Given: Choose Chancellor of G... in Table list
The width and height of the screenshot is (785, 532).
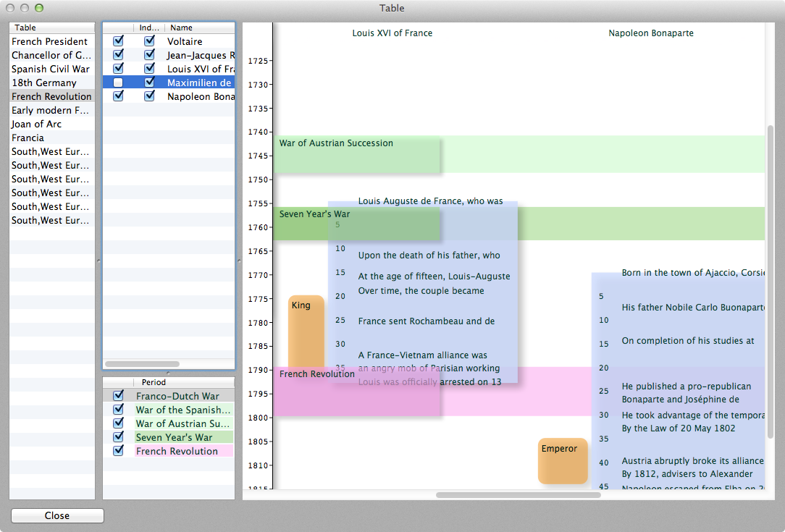Looking at the screenshot, I should (x=51, y=55).
